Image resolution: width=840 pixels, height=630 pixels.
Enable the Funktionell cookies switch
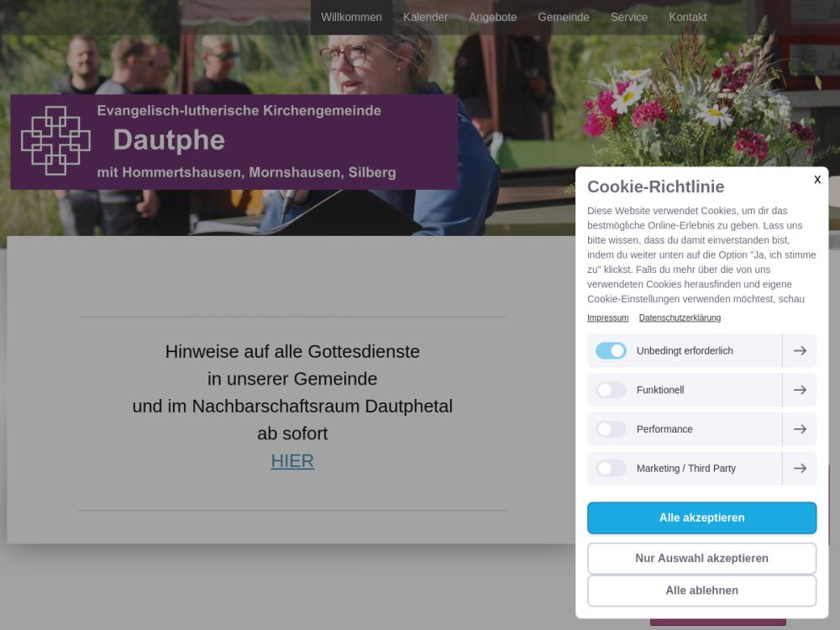tap(611, 390)
